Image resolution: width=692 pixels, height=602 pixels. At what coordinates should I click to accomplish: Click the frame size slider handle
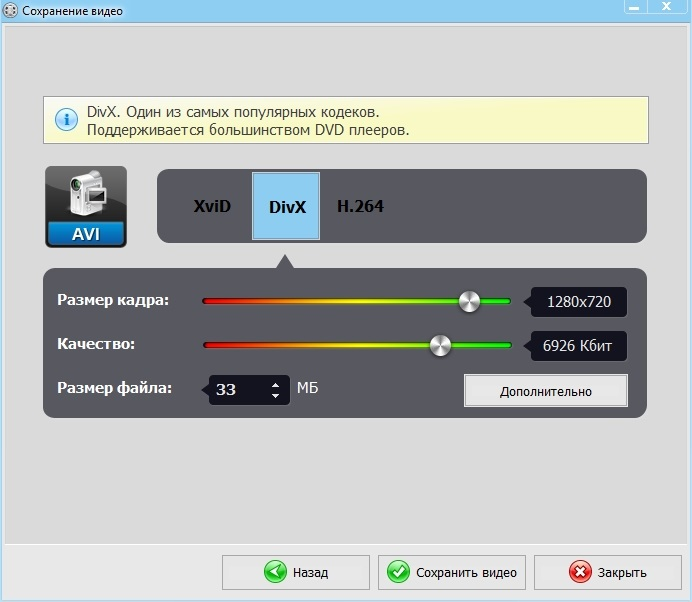(469, 301)
